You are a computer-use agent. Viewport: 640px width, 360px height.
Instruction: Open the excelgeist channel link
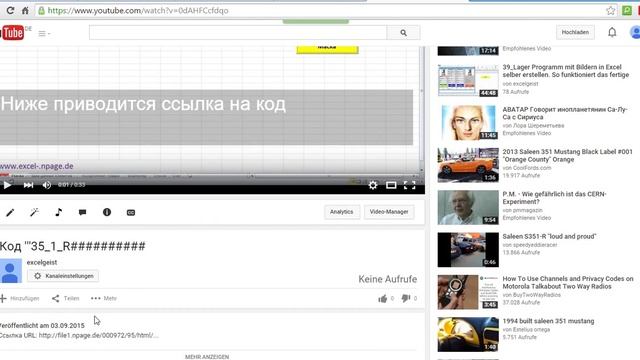[x=42, y=262]
